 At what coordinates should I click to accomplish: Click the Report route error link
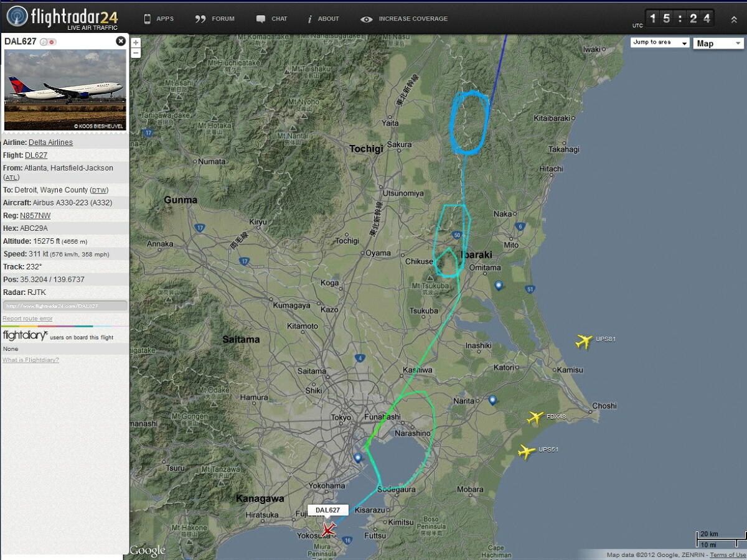pyautogui.click(x=27, y=319)
